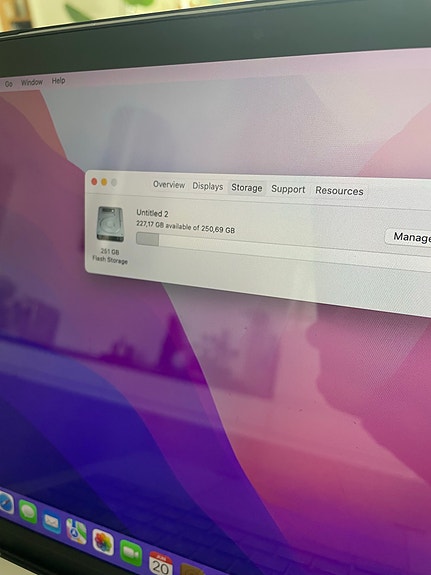
Task: Launch Photos app from the dock
Action: click(x=103, y=542)
